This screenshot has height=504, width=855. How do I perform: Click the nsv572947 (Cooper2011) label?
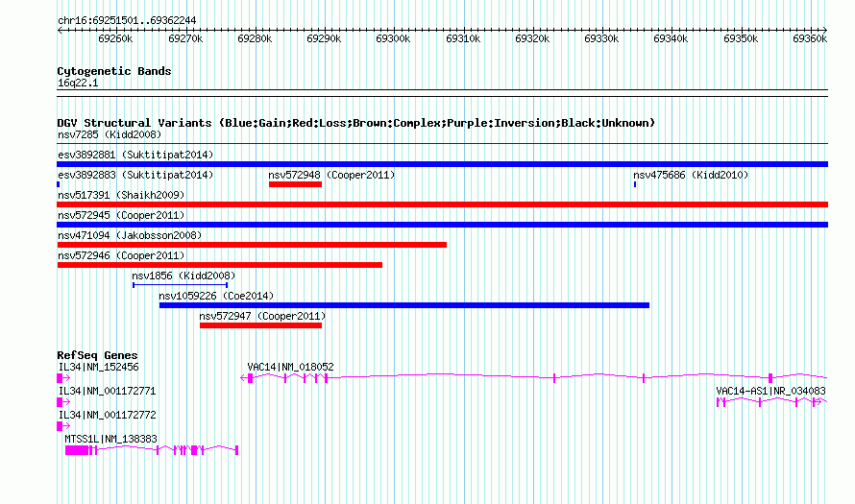click(262, 316)
